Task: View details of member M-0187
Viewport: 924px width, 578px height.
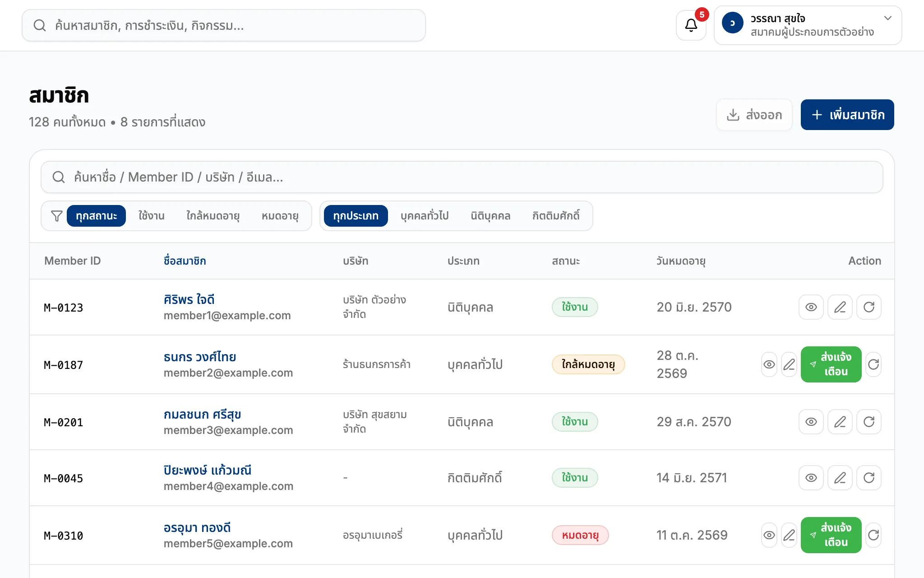Action: (x=769, y=364)
